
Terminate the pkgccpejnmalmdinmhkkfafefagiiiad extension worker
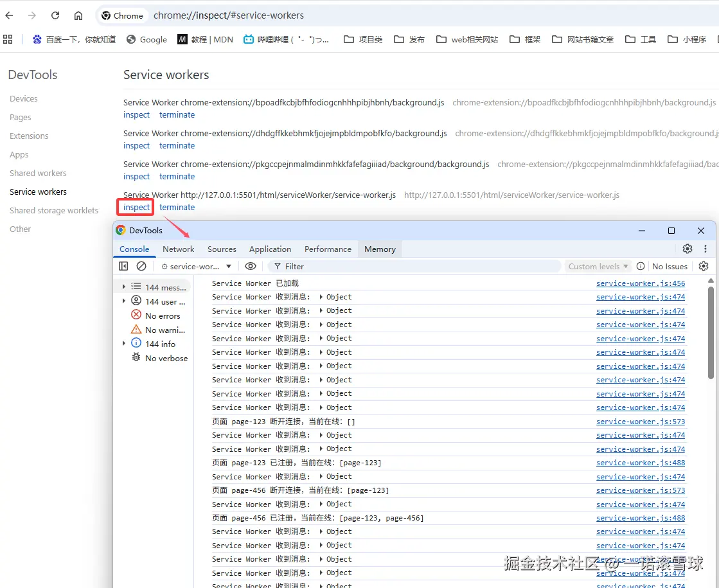pyautogui.click(x=177, y=177)
